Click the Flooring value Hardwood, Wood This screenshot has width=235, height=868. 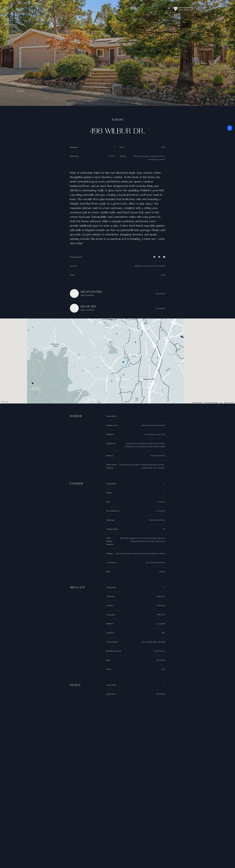coord(158,456)
